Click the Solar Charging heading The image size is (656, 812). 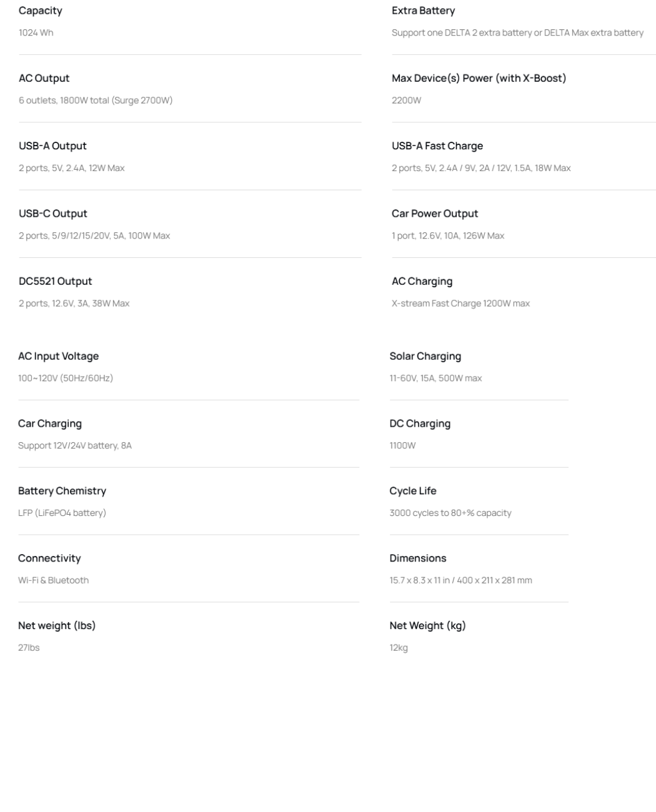425,356
